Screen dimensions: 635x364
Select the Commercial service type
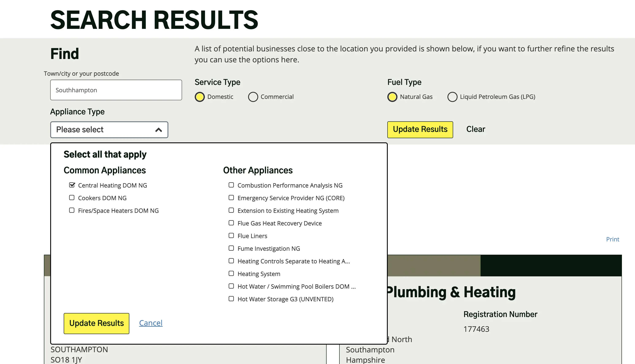253,97
